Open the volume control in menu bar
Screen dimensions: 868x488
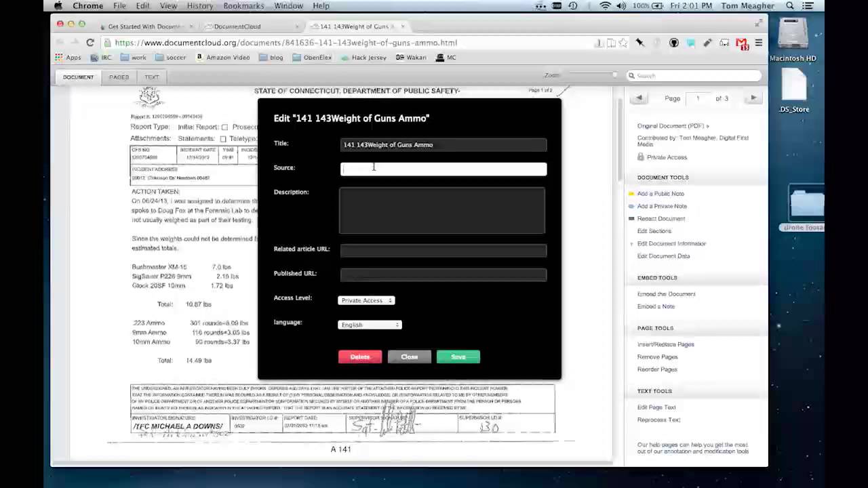[x=621, y=5]
